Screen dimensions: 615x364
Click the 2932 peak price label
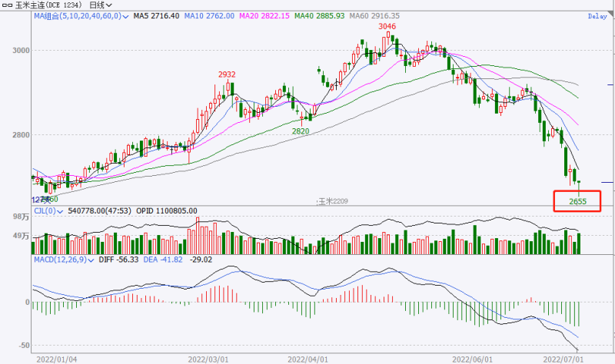pos(227,74)
